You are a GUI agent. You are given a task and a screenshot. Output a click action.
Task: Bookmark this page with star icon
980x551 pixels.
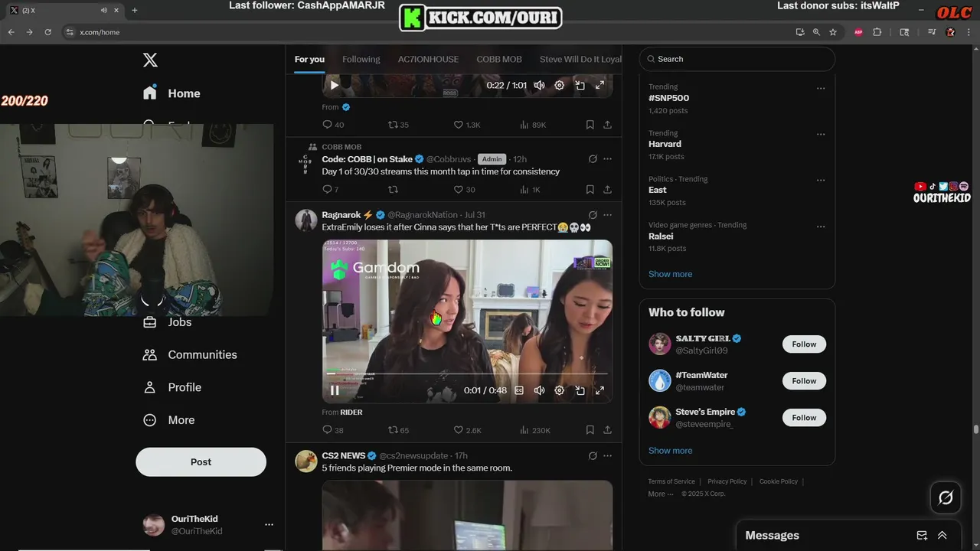pos(833,32)
